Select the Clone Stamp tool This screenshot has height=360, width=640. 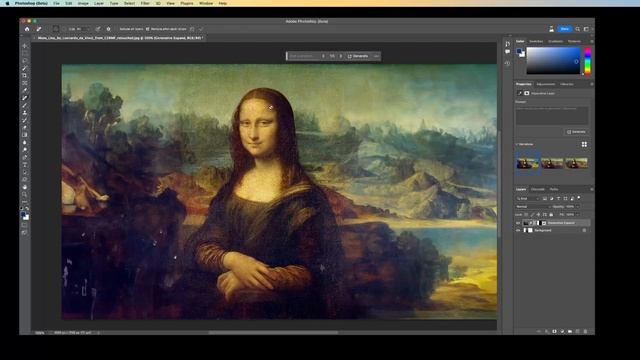click(25, 113)
